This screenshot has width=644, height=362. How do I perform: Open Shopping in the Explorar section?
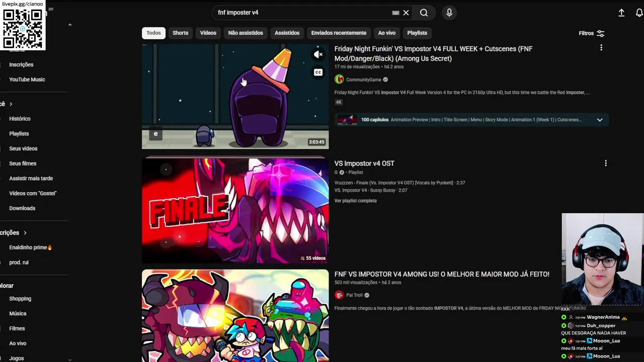click(x=20, y=299)
